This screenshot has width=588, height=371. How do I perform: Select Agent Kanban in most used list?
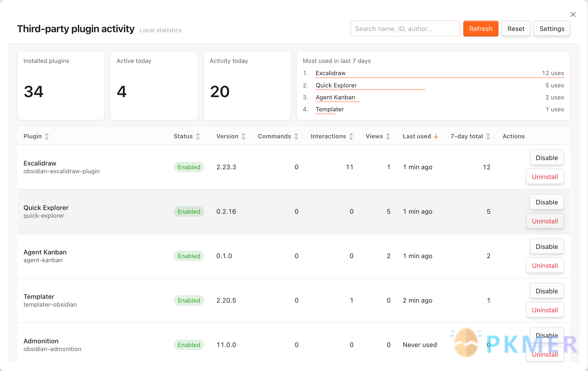point(335,97)
